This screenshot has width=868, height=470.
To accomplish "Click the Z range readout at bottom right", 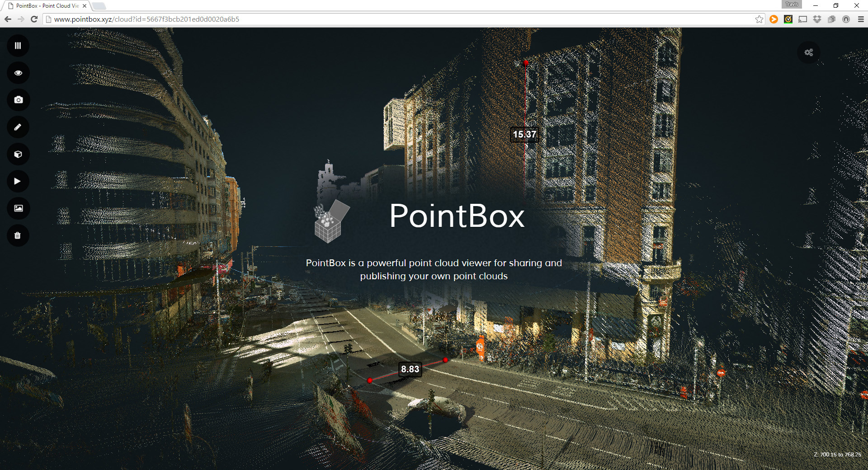I will point(837,455).
